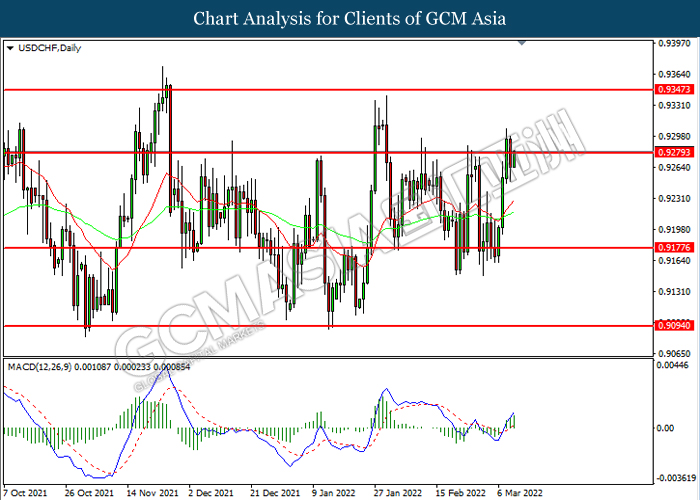Open the USDCHF,Daily symbol dropdown arrow
Viewport: 700px width, 500px height.
point(10,48)
